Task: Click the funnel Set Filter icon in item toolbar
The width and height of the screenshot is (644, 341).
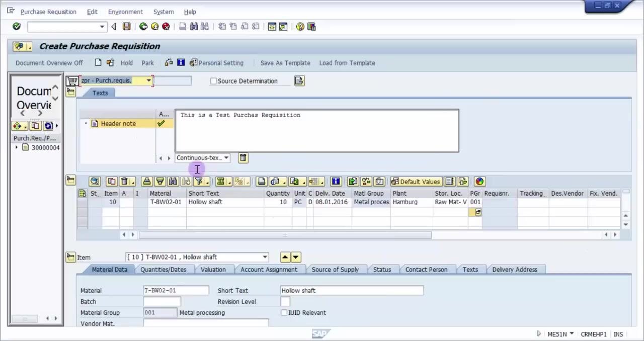Action: [199, 182]
